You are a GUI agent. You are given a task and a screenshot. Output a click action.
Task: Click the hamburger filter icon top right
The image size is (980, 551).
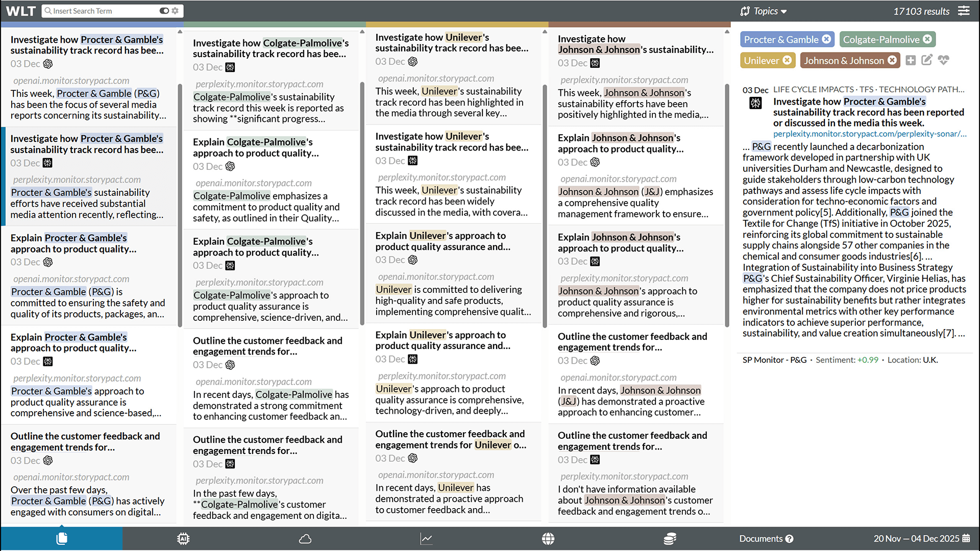[x=964, y=10]
